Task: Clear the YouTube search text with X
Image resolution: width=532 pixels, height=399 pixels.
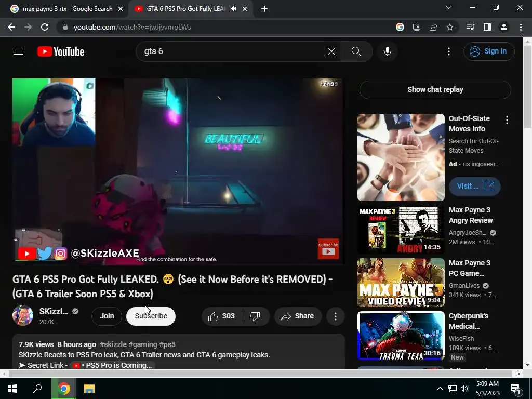Action: tap(331, 51)
